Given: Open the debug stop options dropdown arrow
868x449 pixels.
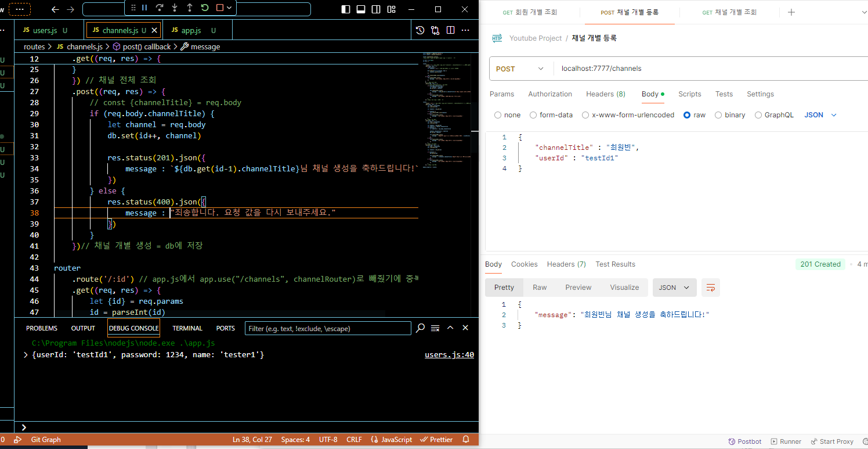Looking at the screenshot, I should pyautogui.click(x=229, y=8).
